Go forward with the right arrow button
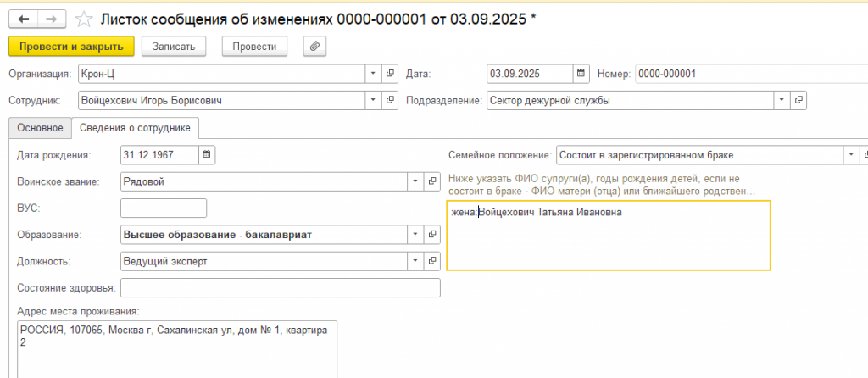Viewport: 868px width, 378px height. point(52,19)
